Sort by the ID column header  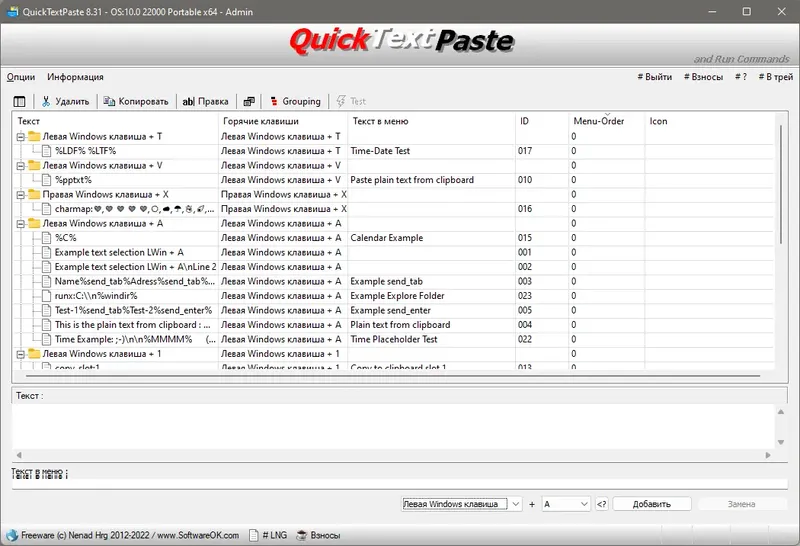point(542,121)
